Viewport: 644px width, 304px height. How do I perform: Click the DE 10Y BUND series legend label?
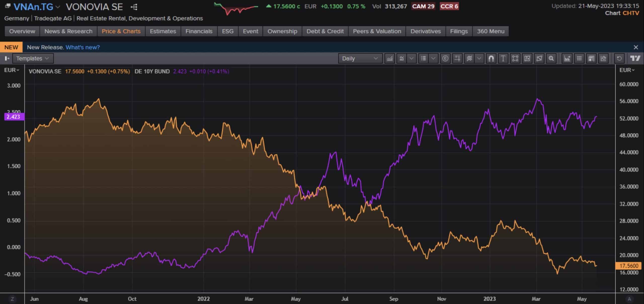point(152,71)
